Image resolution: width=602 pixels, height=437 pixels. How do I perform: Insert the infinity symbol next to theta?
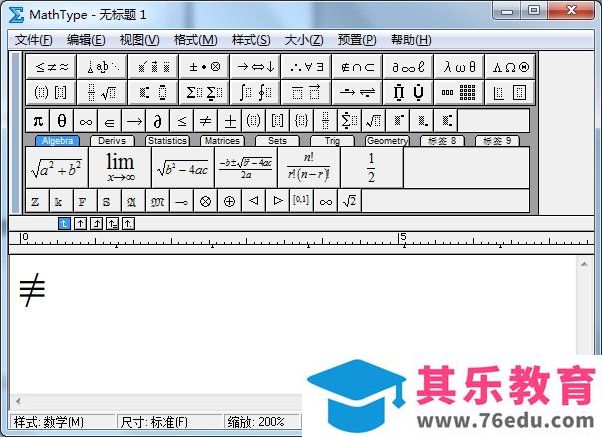86,121
